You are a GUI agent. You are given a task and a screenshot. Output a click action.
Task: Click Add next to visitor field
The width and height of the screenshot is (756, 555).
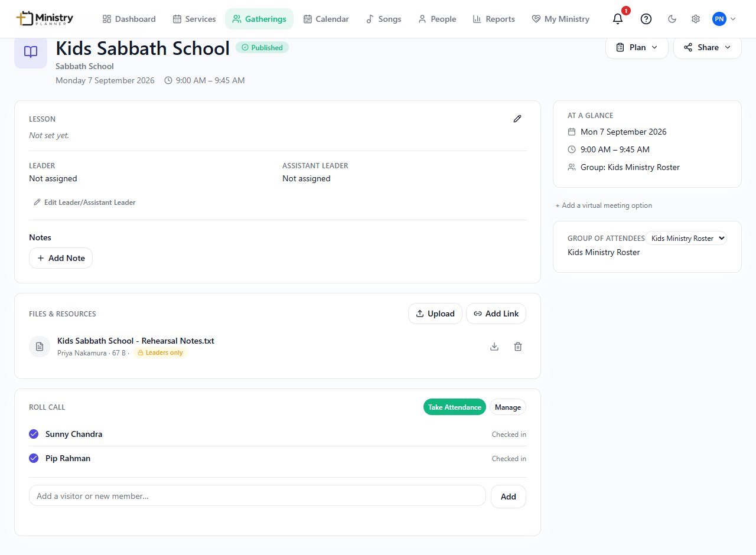pyautogui.click(x=509, y=497)
